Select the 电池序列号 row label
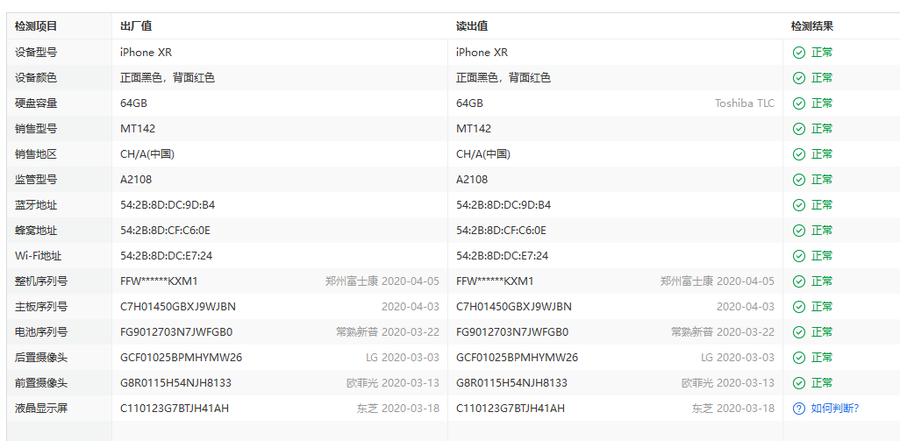The width and height of the screenshot is (900, 441). pyautogui.click(x=41, y=332)
